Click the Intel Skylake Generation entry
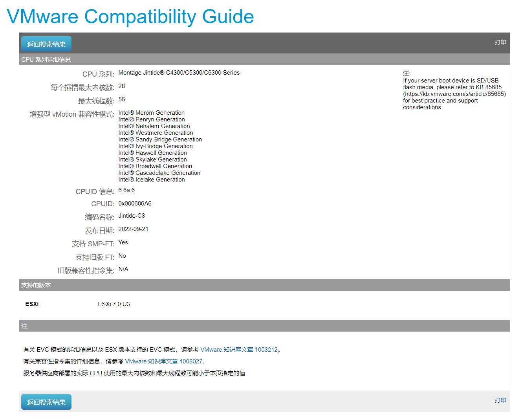The width and height of the screenshot is (520, 420). [x=152, y=160]
